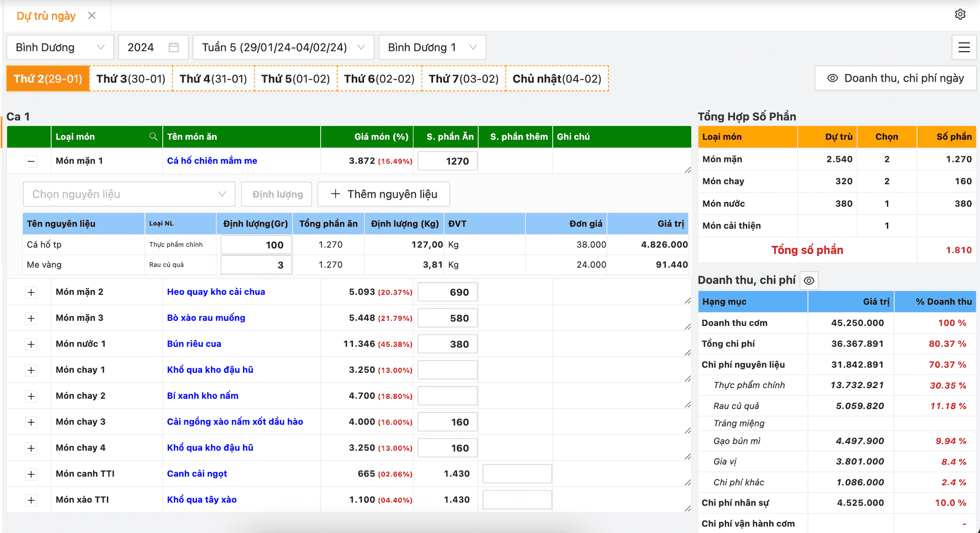The height and width of the screenshot is (533, 980).
Task: Open the Bún riêu cua dish link
Action: point(194,344)
